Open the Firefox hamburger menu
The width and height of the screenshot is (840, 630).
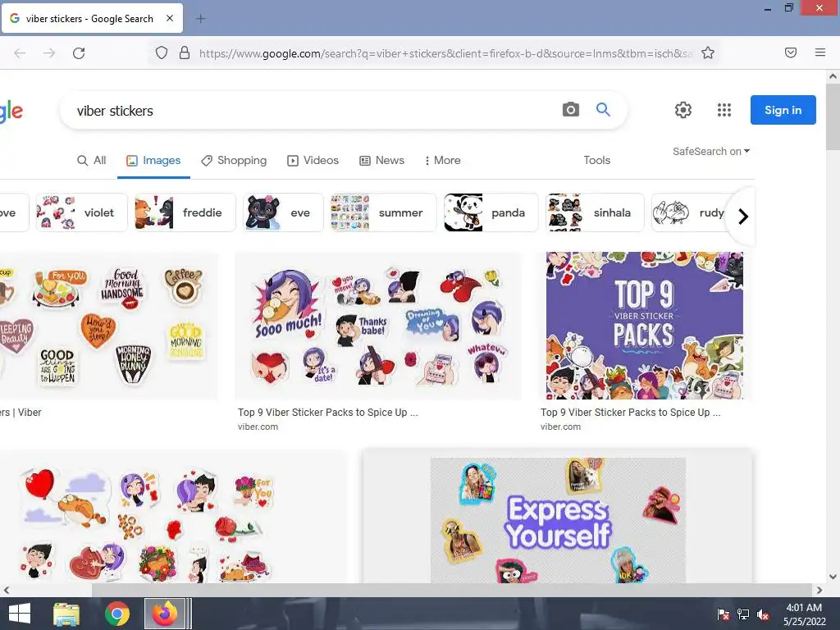(820, 52)
